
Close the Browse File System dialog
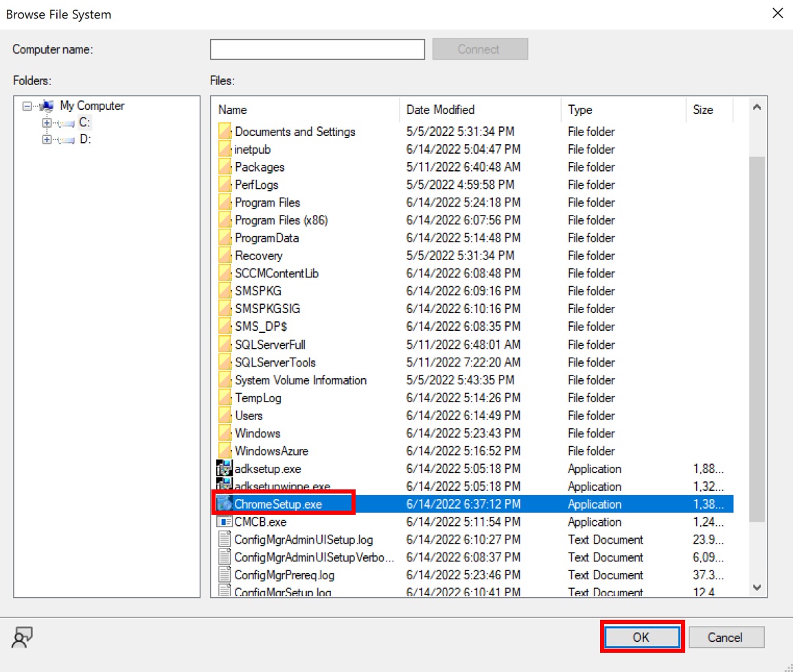778,13
